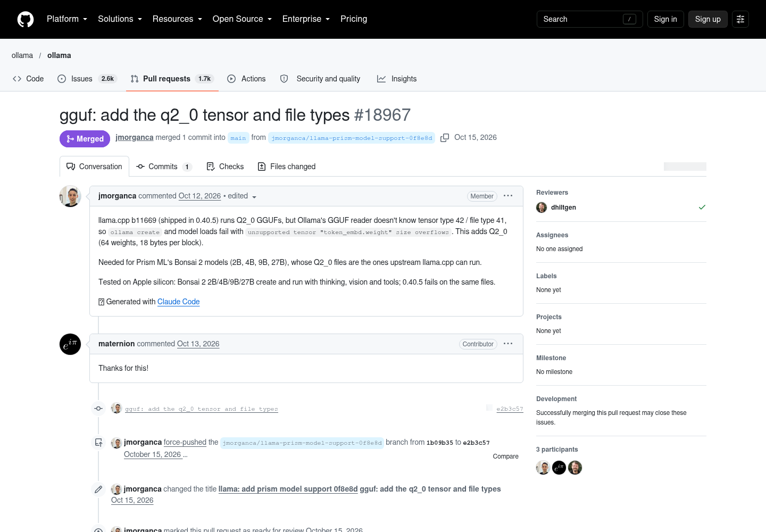The image size is (766, 532).
Task: Open the Pricing page link
Action: click(x=354, y=19)
